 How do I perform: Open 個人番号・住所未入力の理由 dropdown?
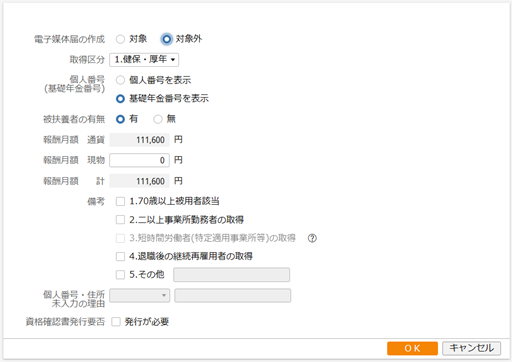pyautogui.click(x=139, y=296)
